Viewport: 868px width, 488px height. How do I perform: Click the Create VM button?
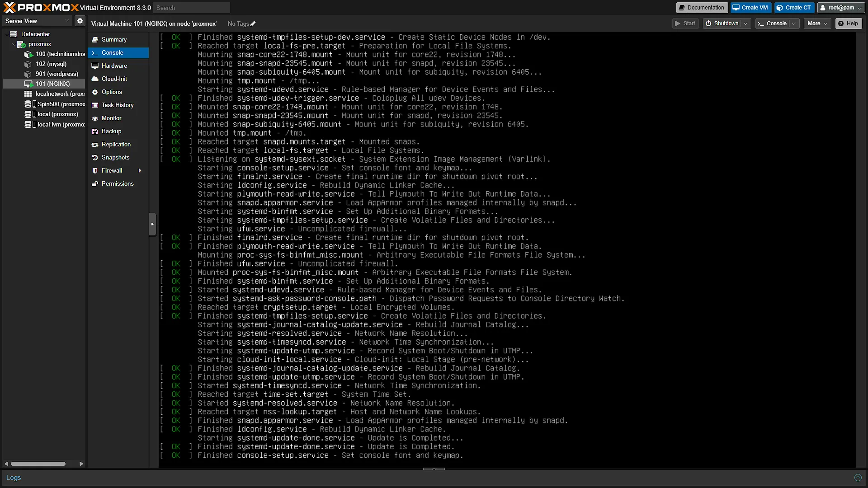tap(750, 8)
